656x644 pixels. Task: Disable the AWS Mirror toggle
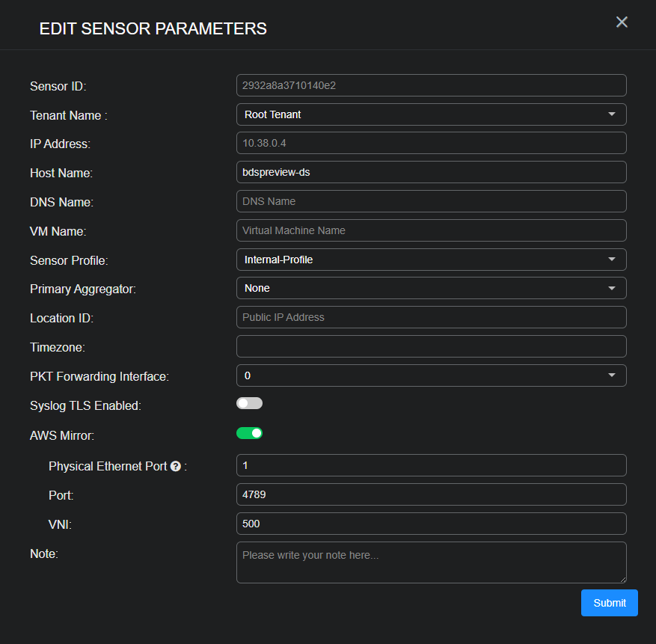[249, 433]
